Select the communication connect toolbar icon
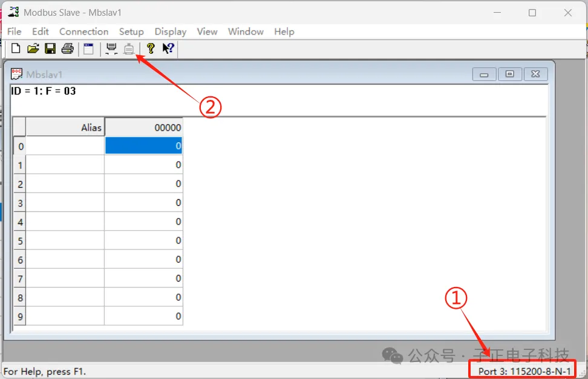Image resolution: width=588 pixels, height=379 pixels. (111, 48)
